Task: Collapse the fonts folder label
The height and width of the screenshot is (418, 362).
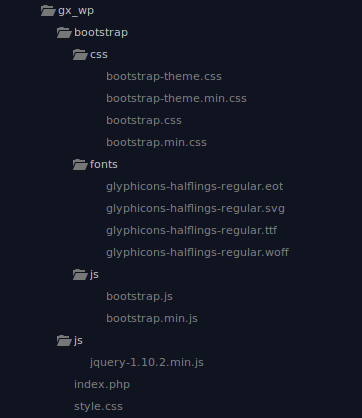Action: point(104,164)
